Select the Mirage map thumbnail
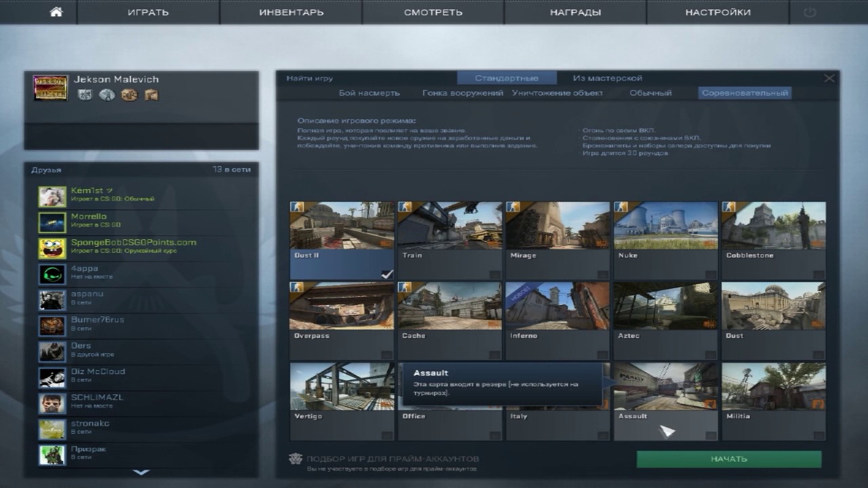The height and width of the screenshot is (488, 868). (x=558, y=226)
